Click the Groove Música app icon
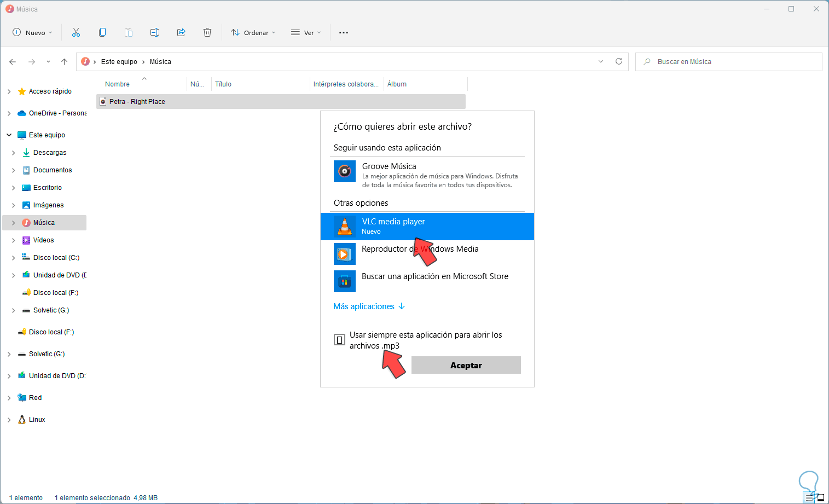The width and height of the screenshot is (829, 504). pos(345,171)
